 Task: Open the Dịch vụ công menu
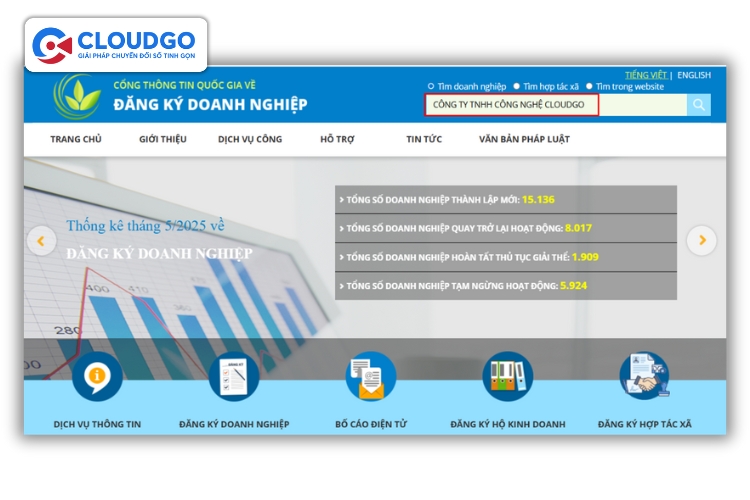(250, 139)
